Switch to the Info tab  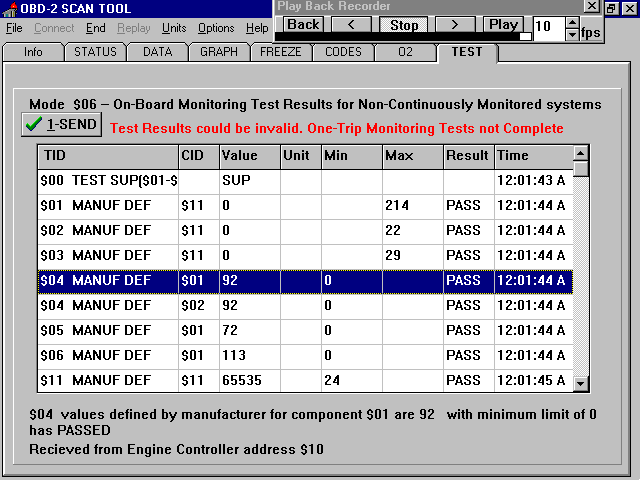coord(33,52)
